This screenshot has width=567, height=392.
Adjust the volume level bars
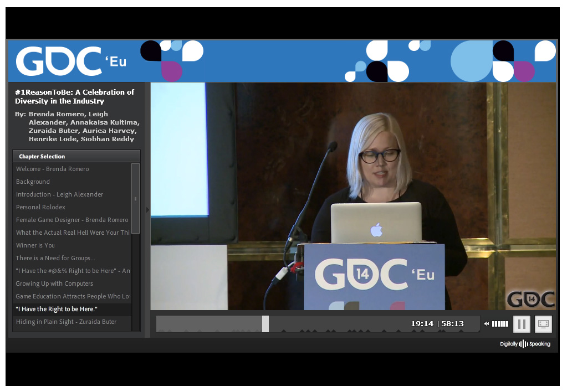point(500,324)
